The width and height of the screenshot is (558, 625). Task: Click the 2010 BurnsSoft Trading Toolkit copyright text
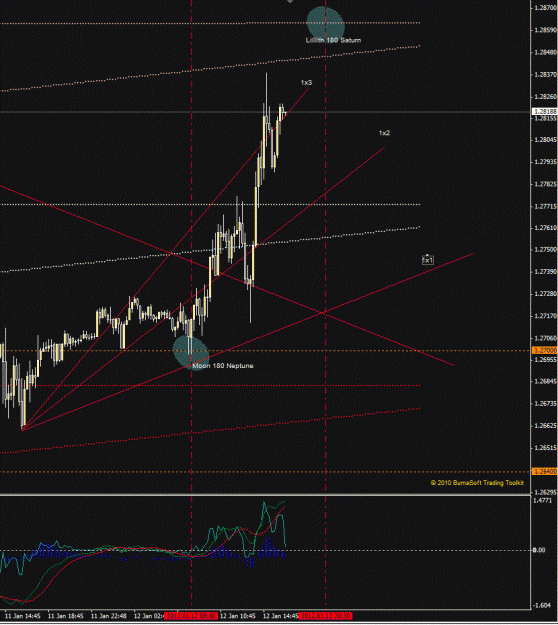tap(477, 483)
